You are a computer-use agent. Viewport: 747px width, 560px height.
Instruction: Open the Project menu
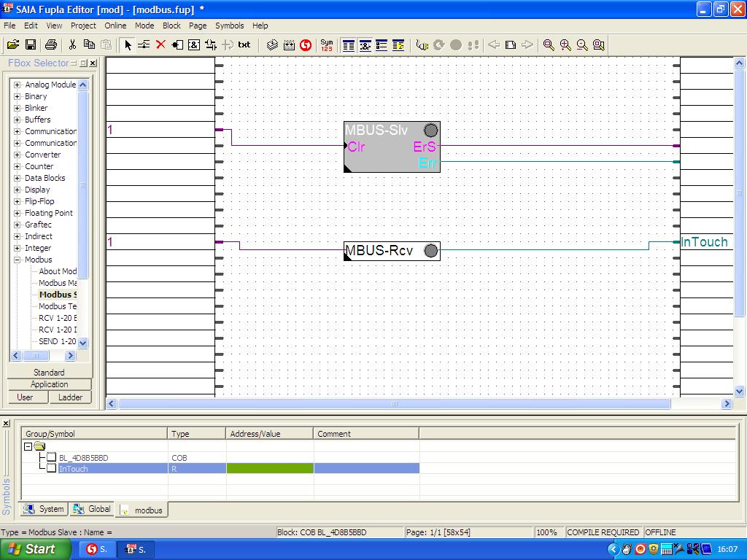83,26
